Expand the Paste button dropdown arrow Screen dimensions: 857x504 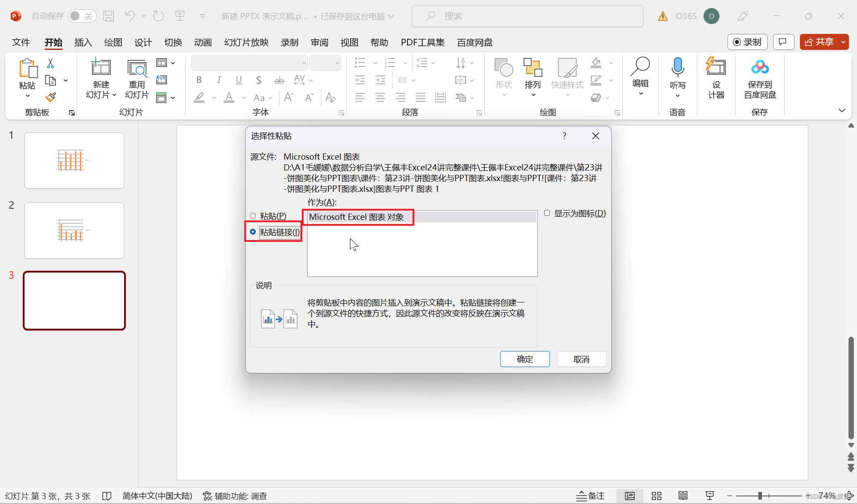pos(27,95)
